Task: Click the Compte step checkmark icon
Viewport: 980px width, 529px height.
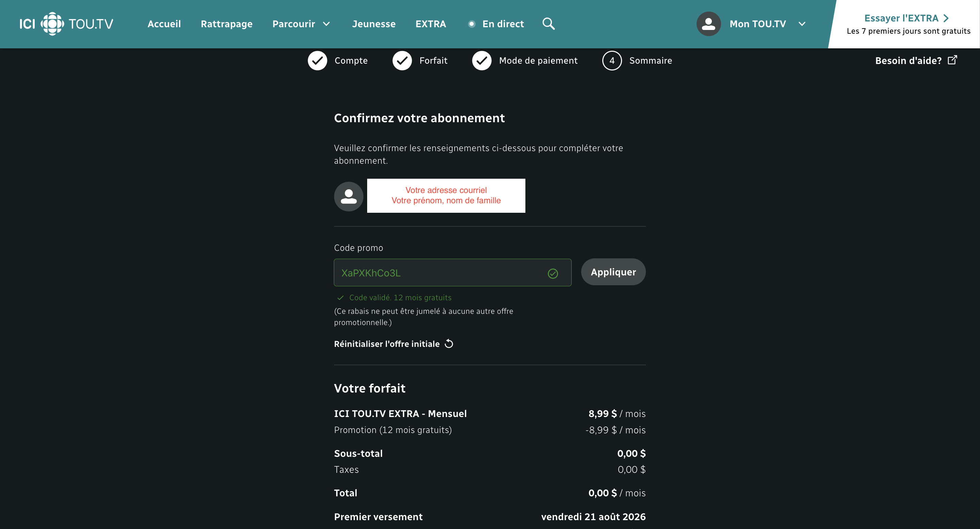Action: [317, 61]
